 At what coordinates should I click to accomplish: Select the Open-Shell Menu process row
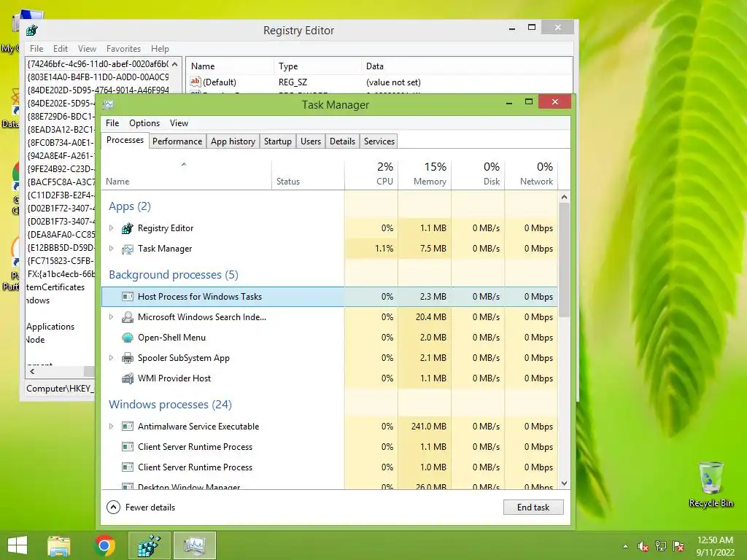coord(329,338)
